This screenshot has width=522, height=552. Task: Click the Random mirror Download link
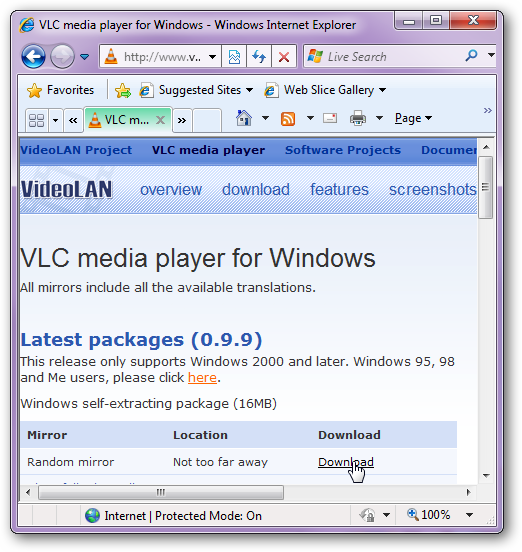pyautogui.click(x=346, y=462)
